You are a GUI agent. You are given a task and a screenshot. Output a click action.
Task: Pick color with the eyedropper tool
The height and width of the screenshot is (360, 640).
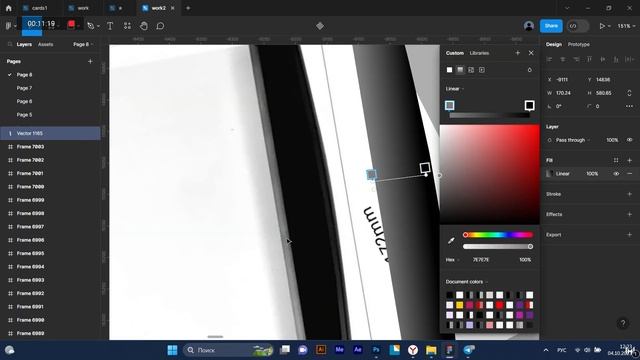(451, 241)
